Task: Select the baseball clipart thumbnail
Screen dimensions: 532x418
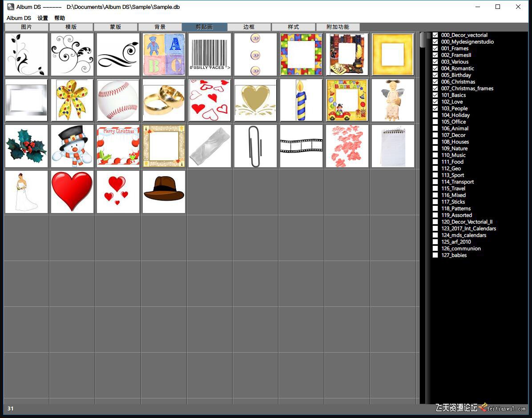Action: pyautogui.click(x=118, y=100)
